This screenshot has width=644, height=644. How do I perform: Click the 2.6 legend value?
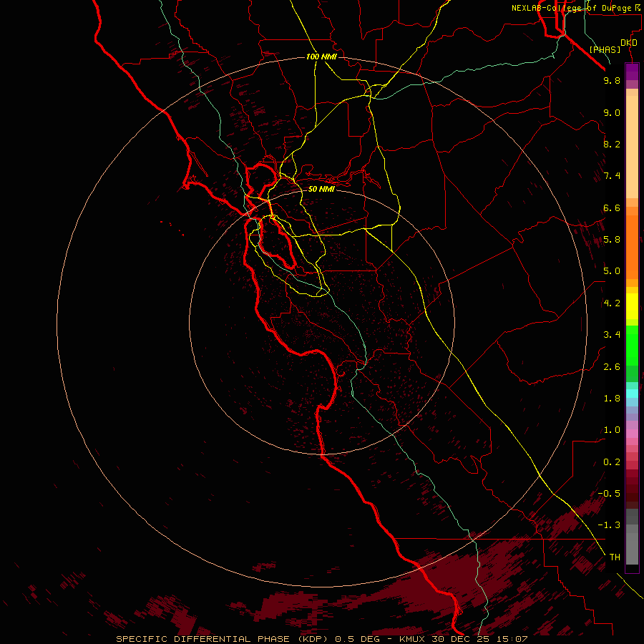612,367
